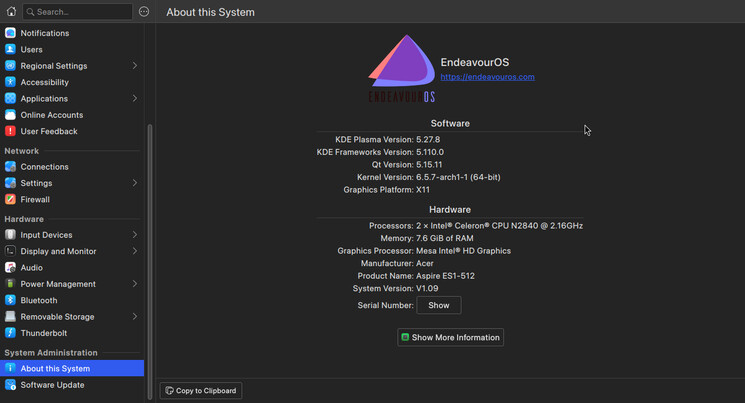Image resolution: width=745 pixels, height=403 pixels.
Task: Click the Search input field
Action: point(77,11)
